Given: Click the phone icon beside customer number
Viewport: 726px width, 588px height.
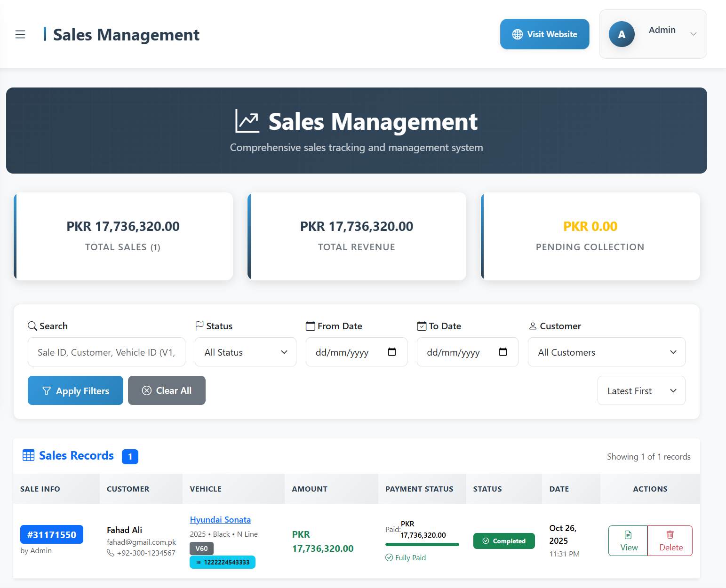Looking at the screenshot, I should [x=111, y=553].
